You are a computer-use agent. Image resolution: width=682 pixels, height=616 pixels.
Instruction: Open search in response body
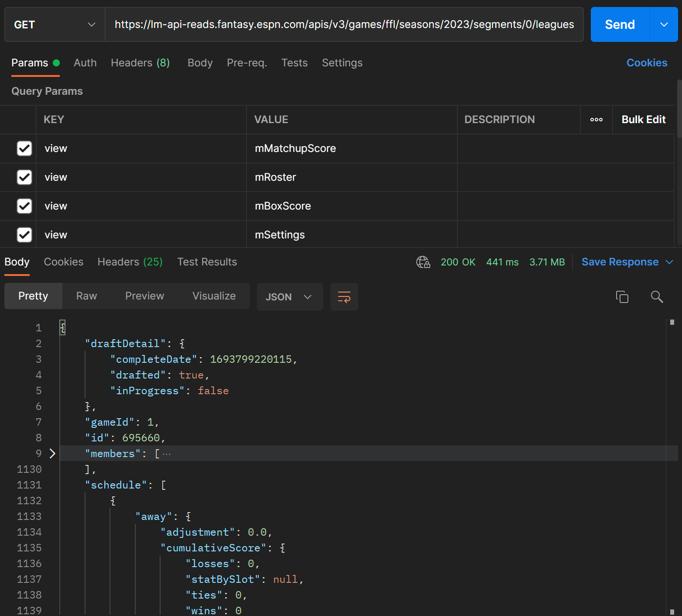pos(657,297)
